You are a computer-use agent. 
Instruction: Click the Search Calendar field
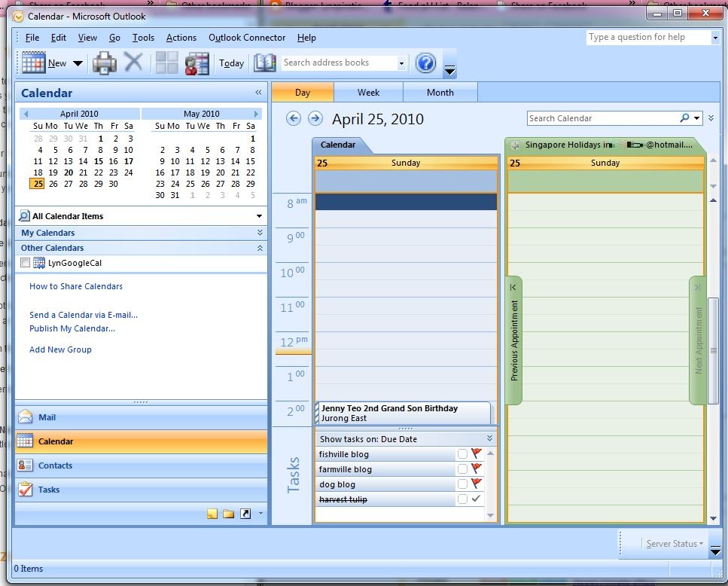coord(602,118)
